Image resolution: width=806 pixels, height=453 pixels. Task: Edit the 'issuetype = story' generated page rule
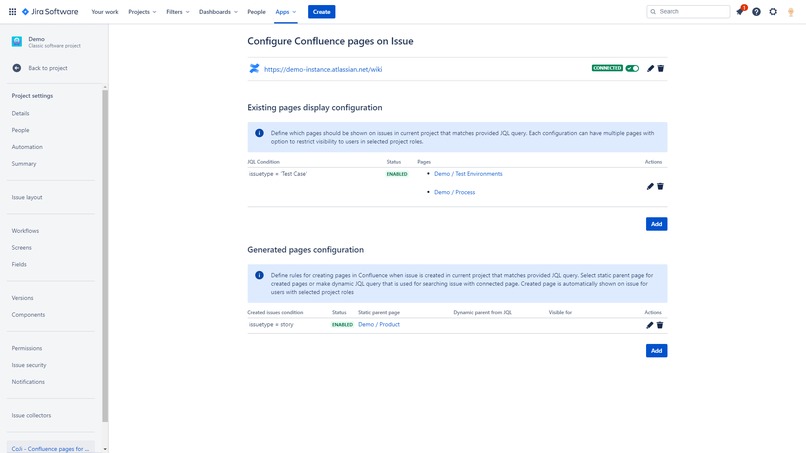coord(649,325)
